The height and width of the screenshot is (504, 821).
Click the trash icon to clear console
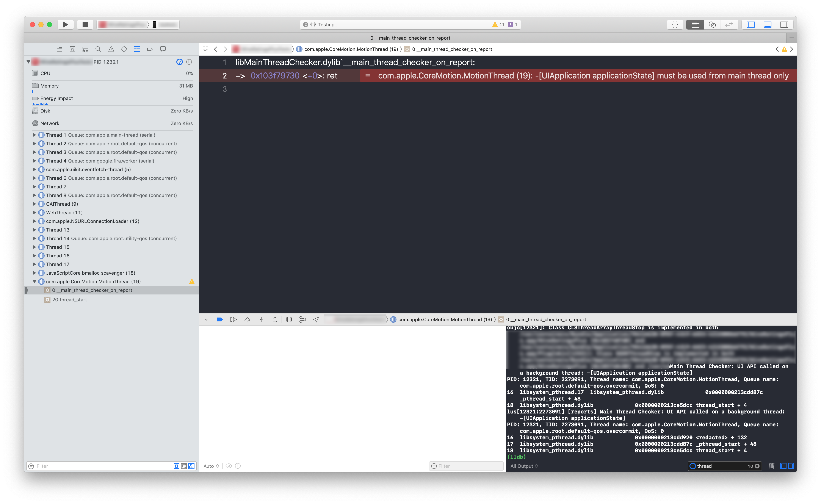(771, 466)
